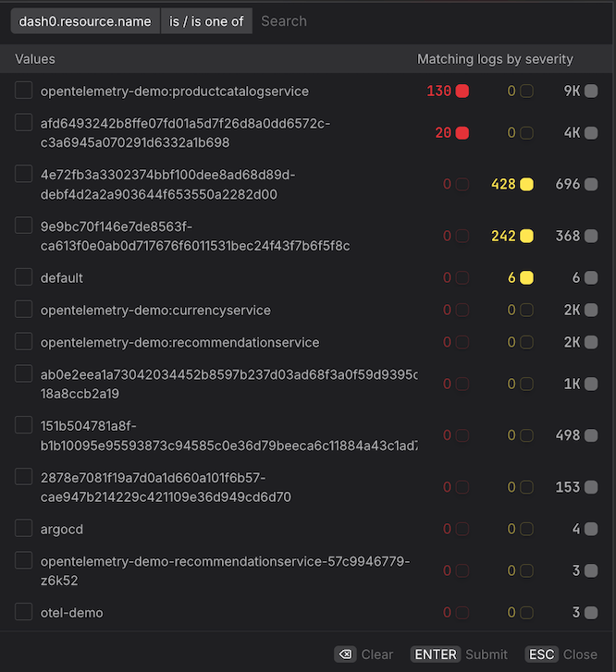Viewport: 616px width, 672px height.
Task: Tick the recommendationservice-57c9946779-z6k52 checkbox
Action: pyautogui.click(x=24, y=560)
